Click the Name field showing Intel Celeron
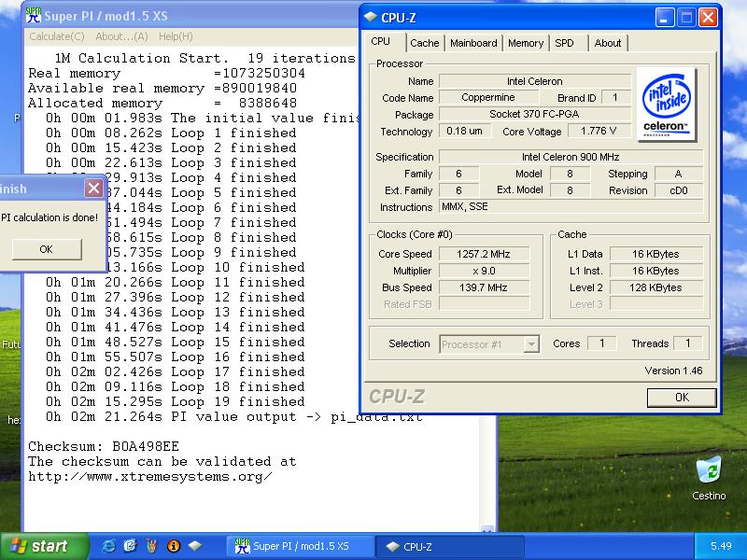The height and width of the screenshot is (560, 747). (x=534, y=81)
